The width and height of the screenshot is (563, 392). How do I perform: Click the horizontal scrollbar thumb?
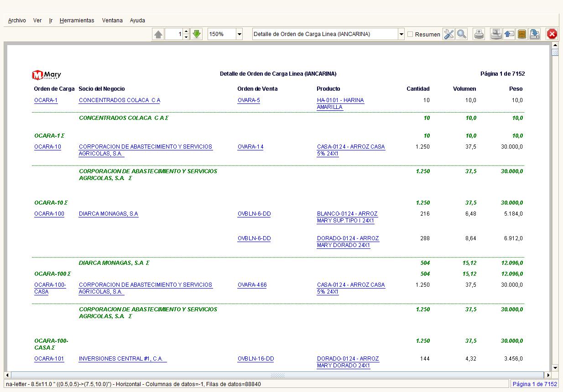(x=277, y=375)
